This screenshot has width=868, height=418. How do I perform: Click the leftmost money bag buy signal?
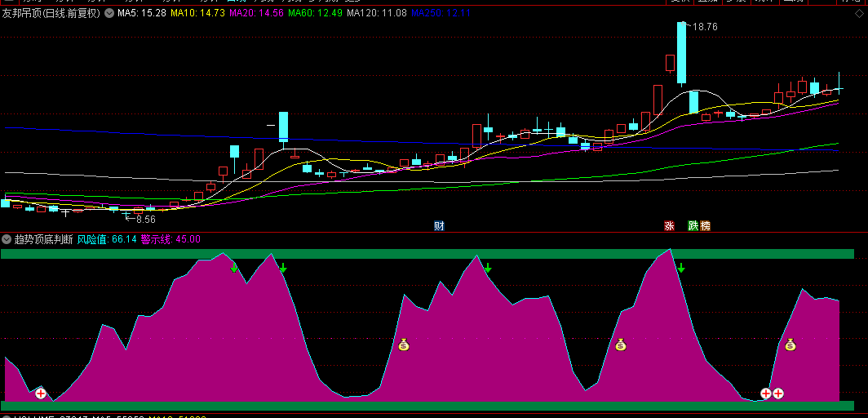pyautogui.click(x=404, y=345)
